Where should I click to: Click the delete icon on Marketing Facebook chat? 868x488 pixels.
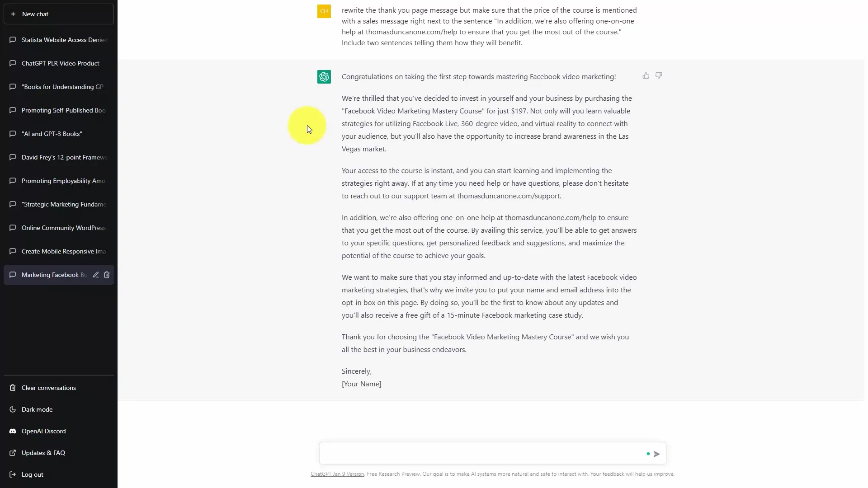pyautogui.click(x=107, y=275)
